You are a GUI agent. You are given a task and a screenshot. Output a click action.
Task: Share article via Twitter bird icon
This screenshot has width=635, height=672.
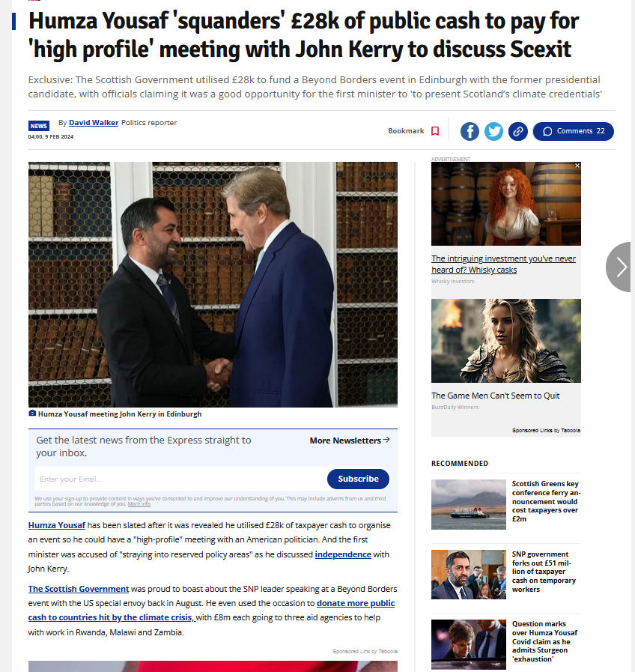click(x=493, y=131)
